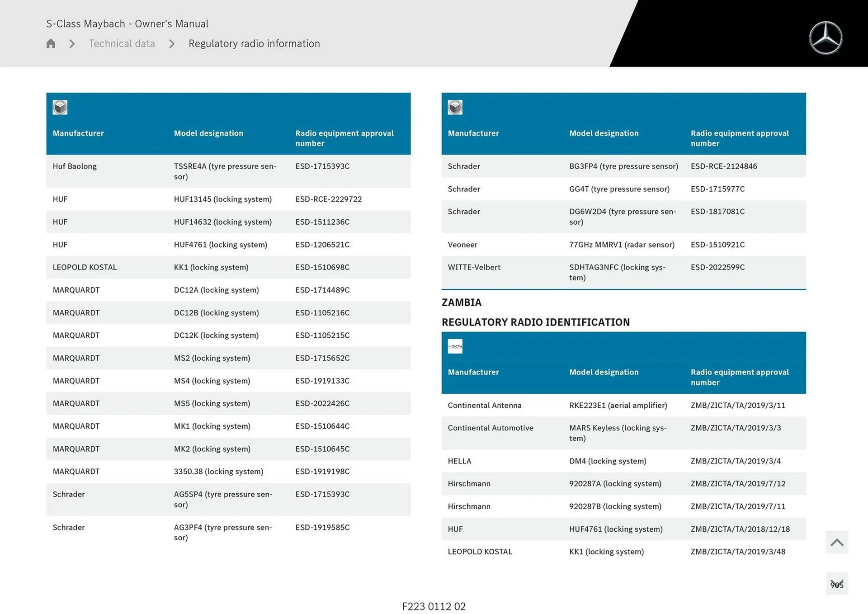Select the ZAMBIA section heading

pos(462,302)
